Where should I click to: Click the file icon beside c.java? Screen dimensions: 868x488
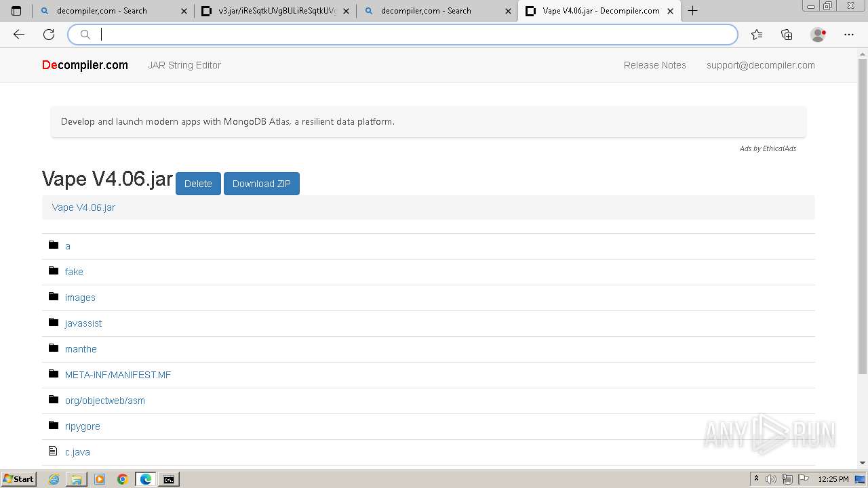54,451
